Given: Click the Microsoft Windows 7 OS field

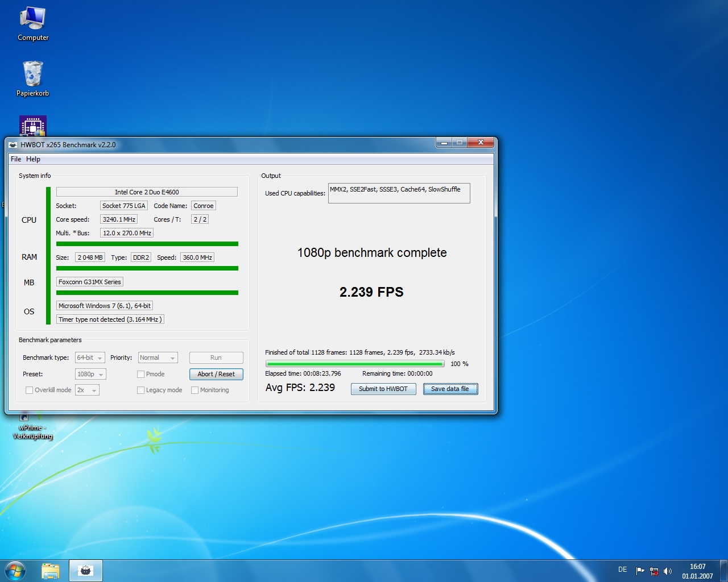Looking at the screenshot, I should point(105,306).
